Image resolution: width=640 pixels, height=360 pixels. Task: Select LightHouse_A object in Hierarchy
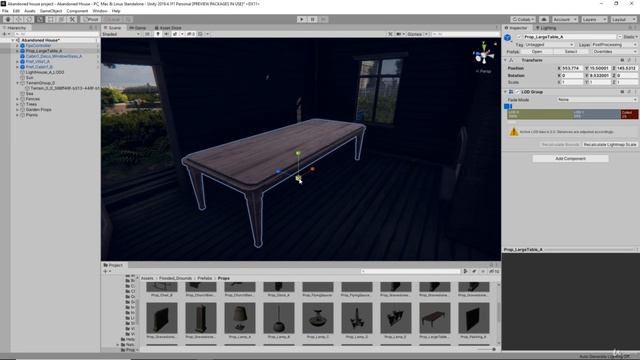pyautogui.click(x=44, y=72)
